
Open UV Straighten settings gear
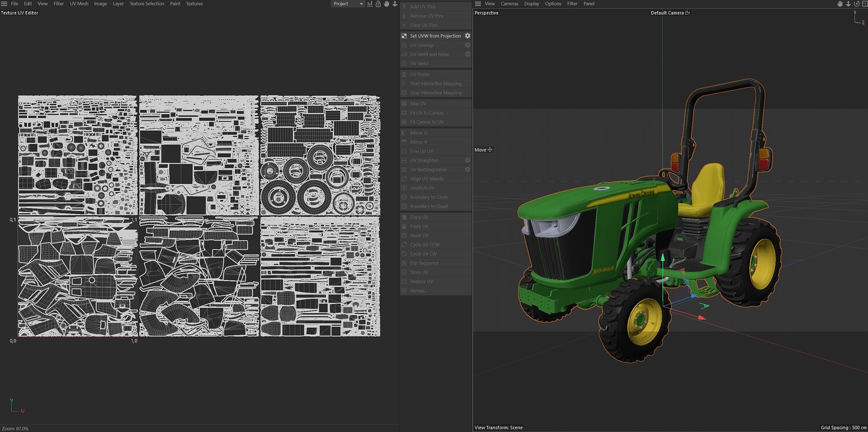click(x=468, y=160)
